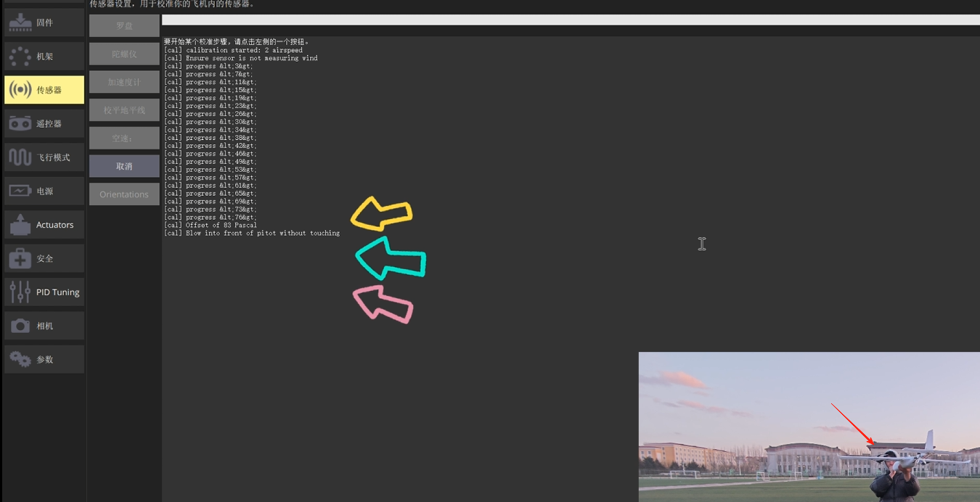Open the 电源 power setup page
Viewport: 980px width, 502px height.
[44, 191]
